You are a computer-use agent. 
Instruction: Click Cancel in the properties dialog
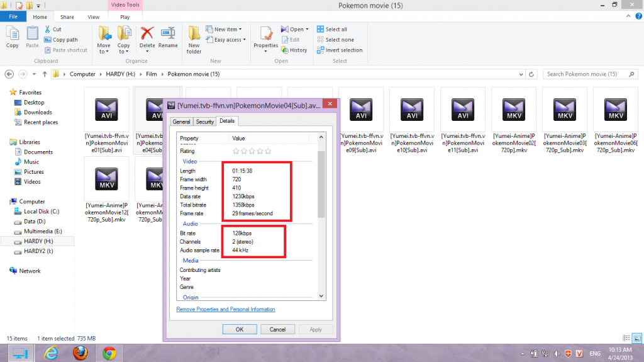(277, 329)
